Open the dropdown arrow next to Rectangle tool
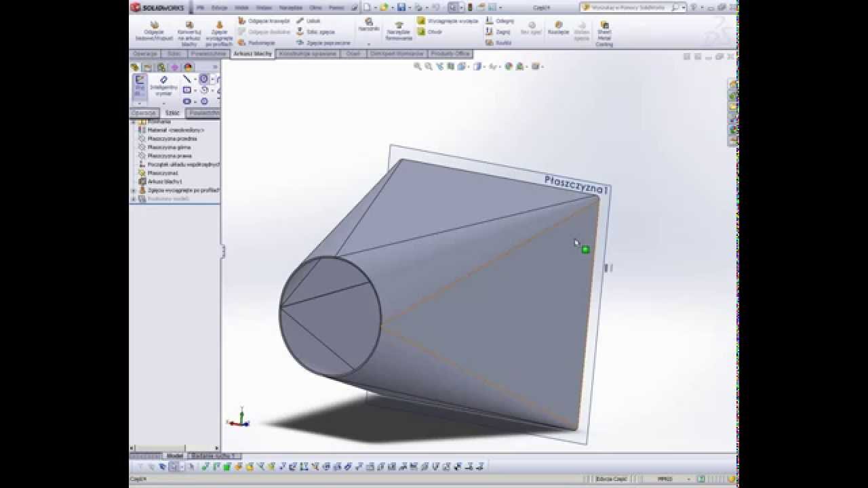Image resolution: width=868 pixels, height=488 pixels. pyautogui.click(x=195, y=90)
